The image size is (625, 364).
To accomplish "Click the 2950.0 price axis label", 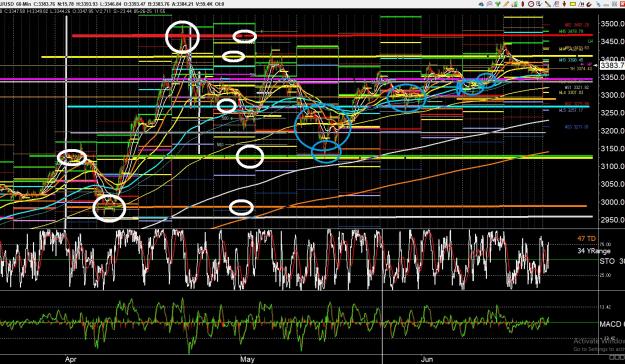I will [x=612, y=220].
